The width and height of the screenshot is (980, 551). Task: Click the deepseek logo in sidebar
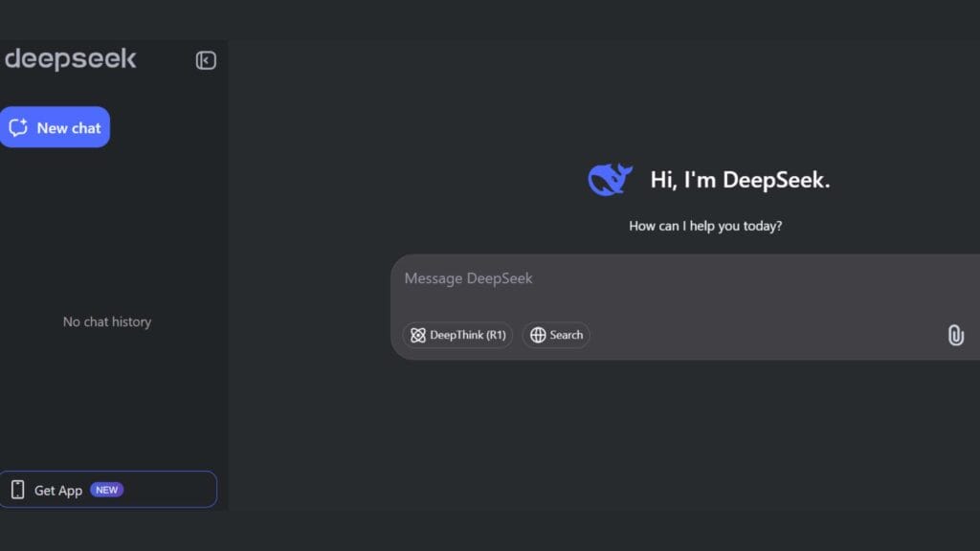click(x=70, y=59)
